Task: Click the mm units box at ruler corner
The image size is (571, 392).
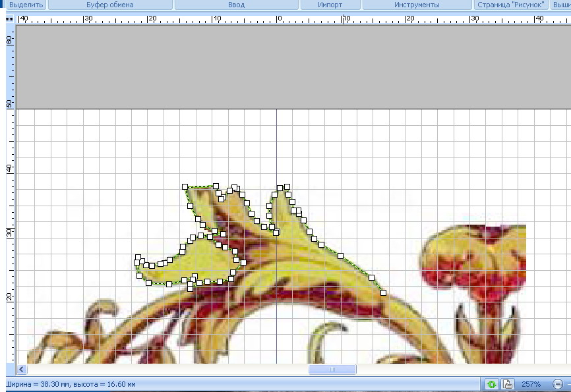Action: point(10,18)
